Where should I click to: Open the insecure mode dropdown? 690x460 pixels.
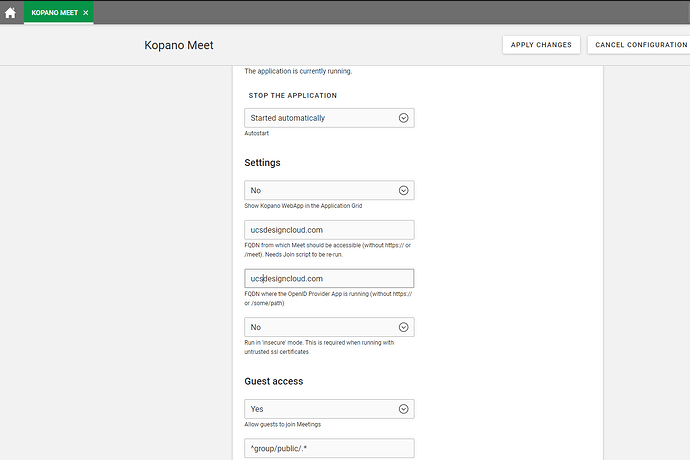click(329, 327)
